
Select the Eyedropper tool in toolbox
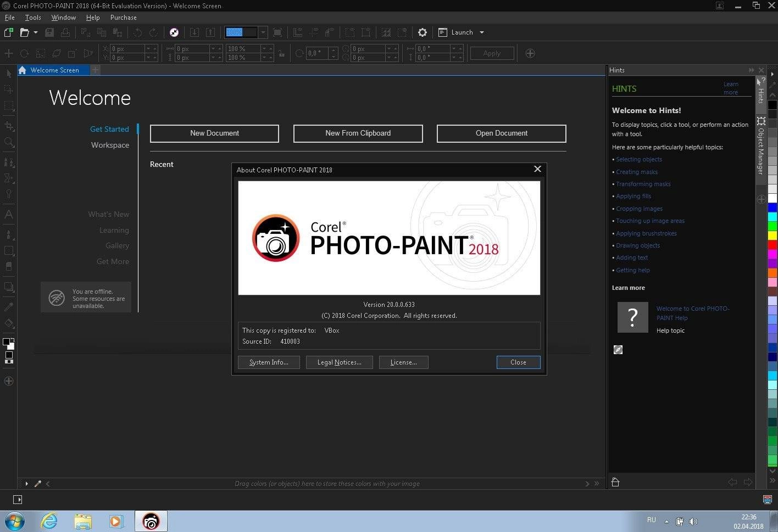(8, 306)
